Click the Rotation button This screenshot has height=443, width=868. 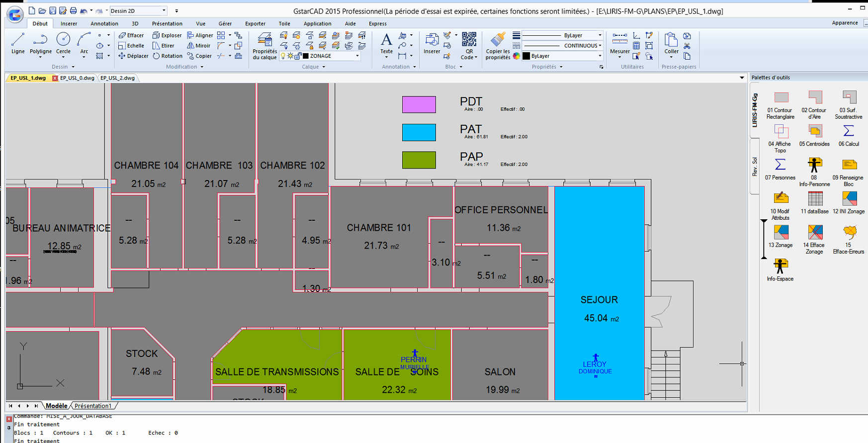point(168,56)
